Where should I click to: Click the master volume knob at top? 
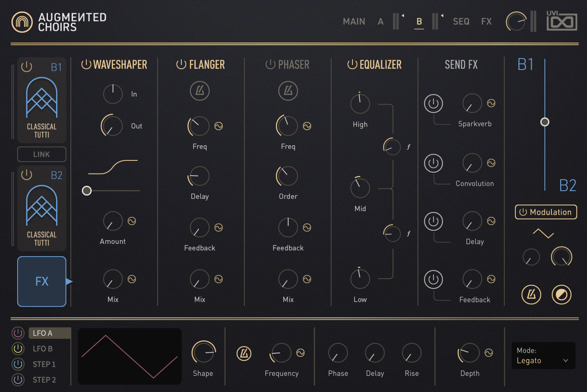click(516, 21)
